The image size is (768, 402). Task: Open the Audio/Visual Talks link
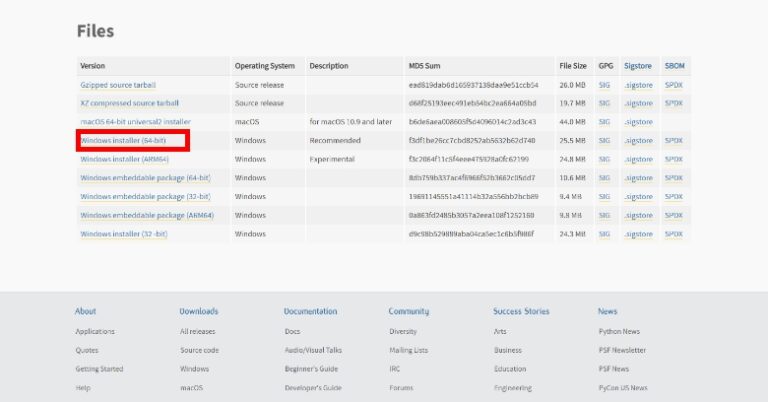313,350
